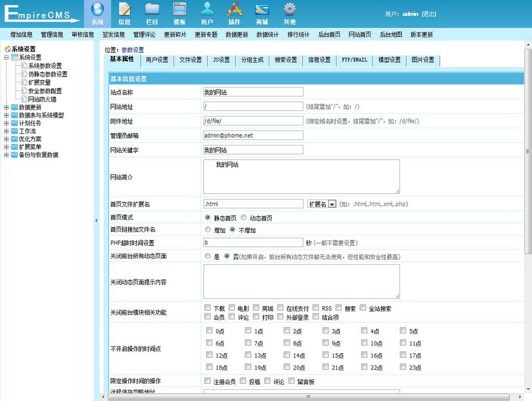532x401 pixels.
Task: Click the EmpireCMS logo
Action: 42,13
